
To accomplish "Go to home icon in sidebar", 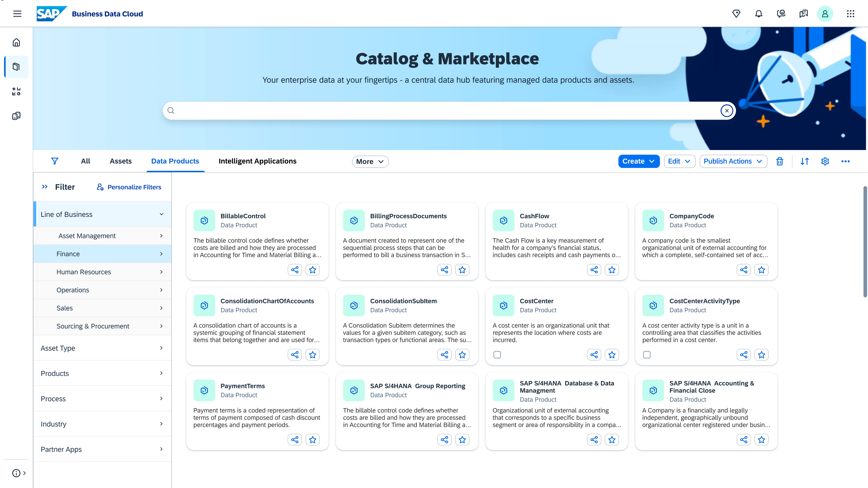I will (16, 42).
